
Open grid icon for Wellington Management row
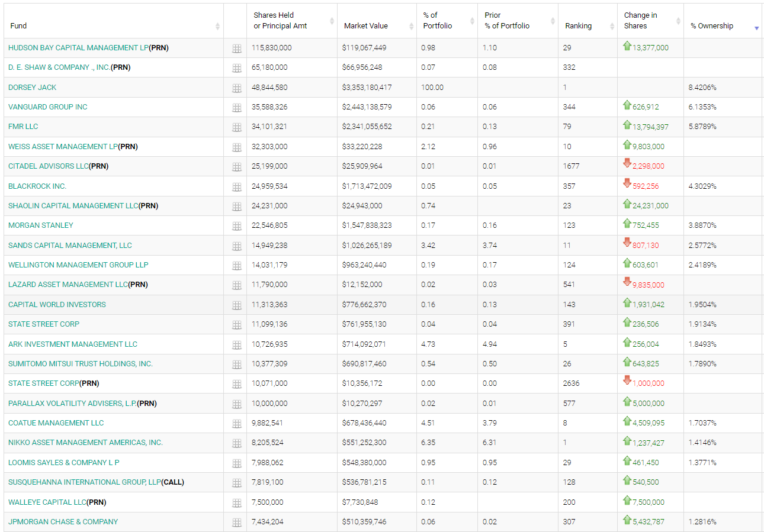237,266
